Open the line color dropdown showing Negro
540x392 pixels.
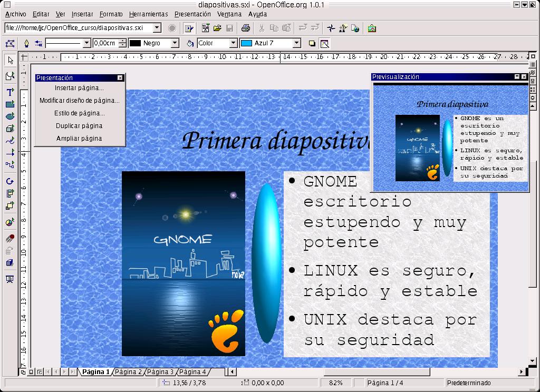(x=175, y=43)
